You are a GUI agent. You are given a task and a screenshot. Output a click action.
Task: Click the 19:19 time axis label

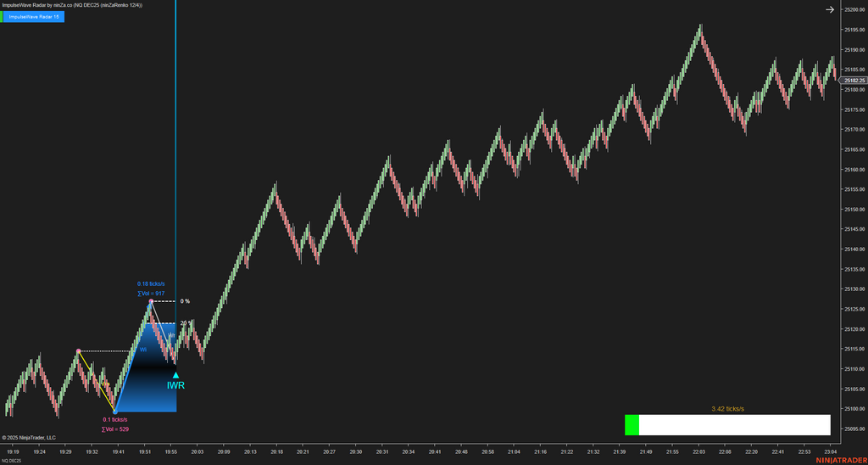click(x=14, y=451)
